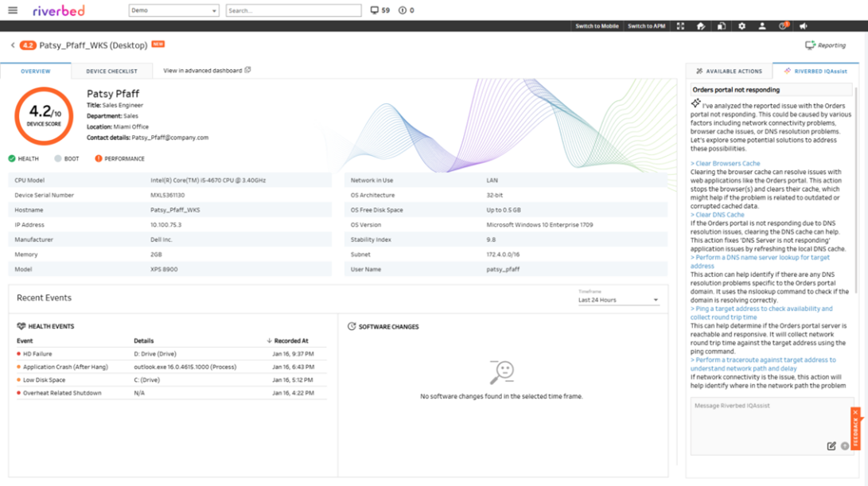868x486 pixels.
Task: Open the hamburger main menu
Action: tap(13, 10)
